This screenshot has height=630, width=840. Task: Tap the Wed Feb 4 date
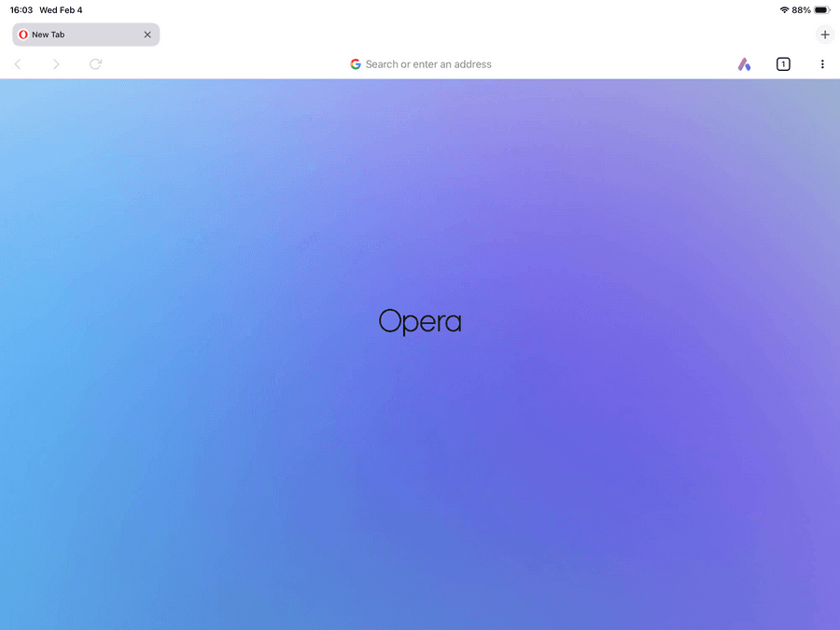pyautogui.click(x=61, y=10)
